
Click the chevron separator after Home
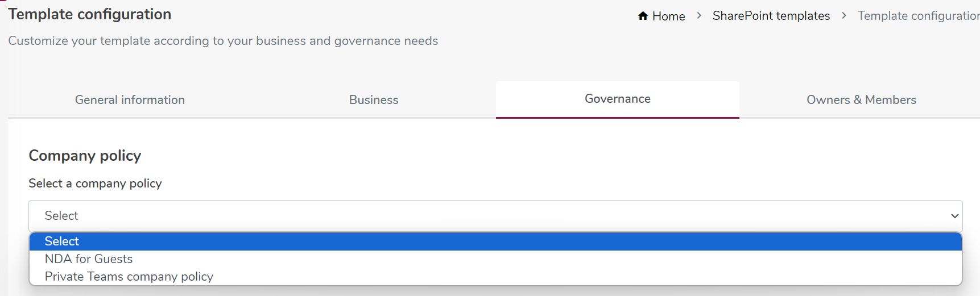[x=699, y=16]
